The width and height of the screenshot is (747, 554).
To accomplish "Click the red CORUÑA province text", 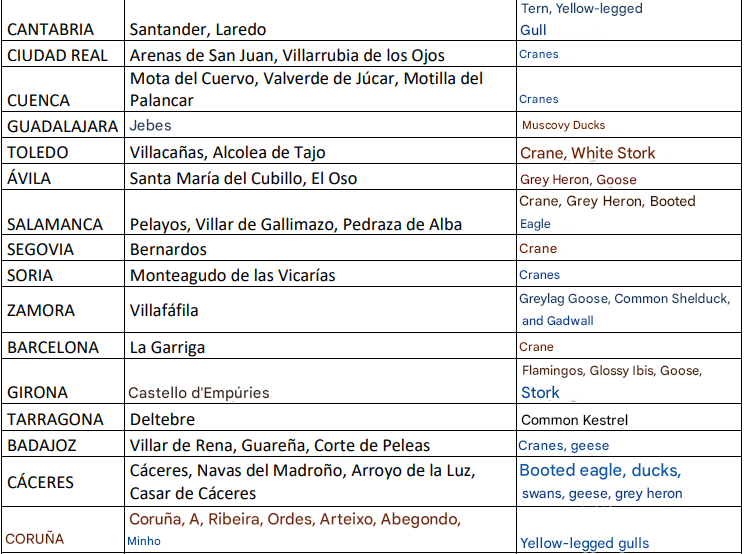I will click(35, 538).
